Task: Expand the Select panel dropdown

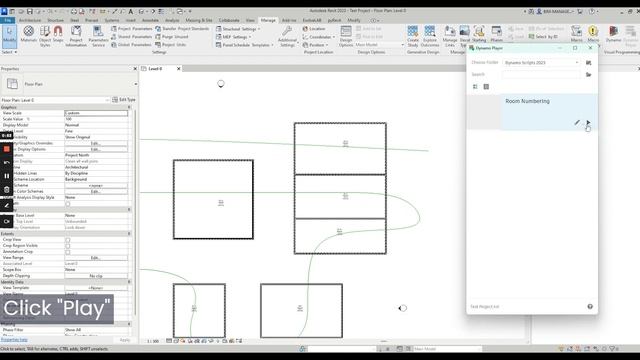Action: pos(9,52)
